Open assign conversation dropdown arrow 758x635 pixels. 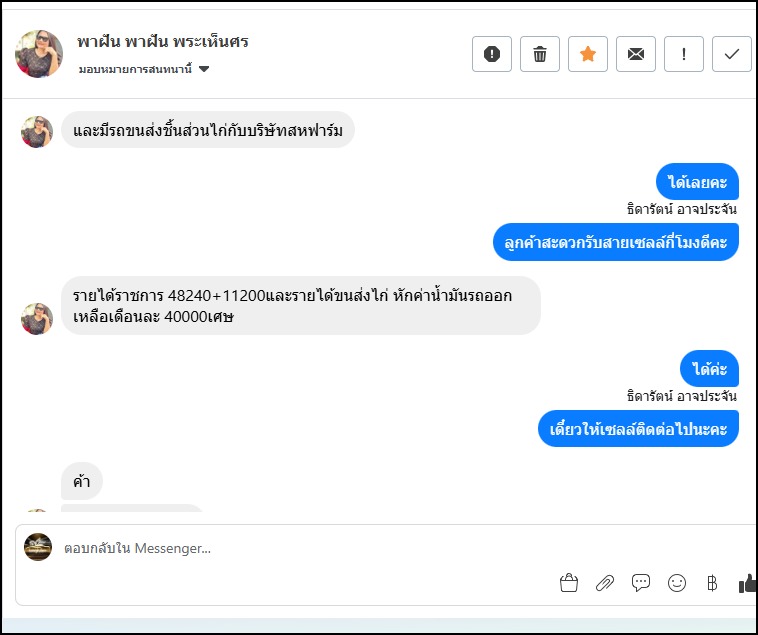(204, 69)
